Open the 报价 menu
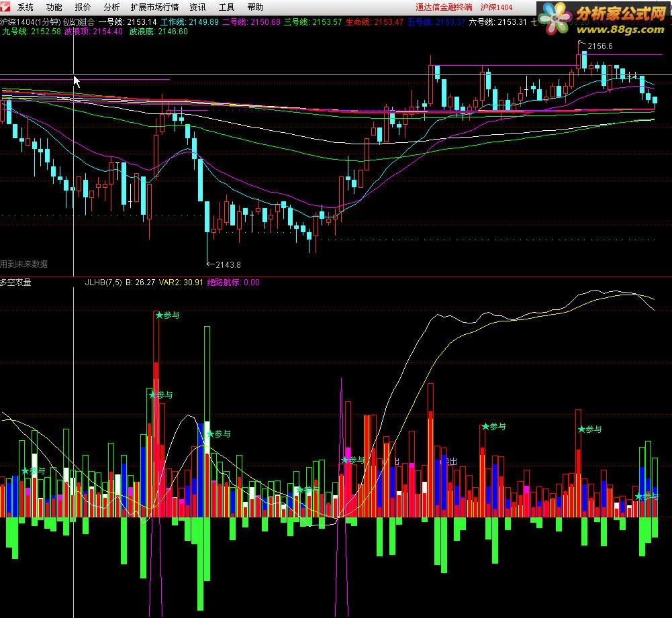The width and height of the screenshot is (672, 618). (x=83, y=7)
